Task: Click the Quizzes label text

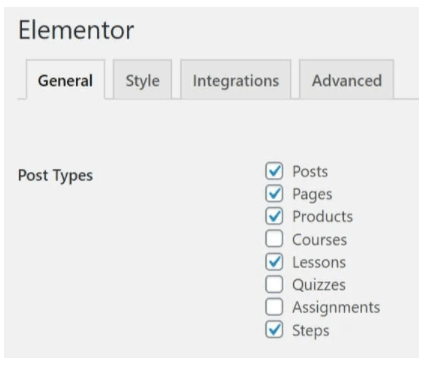Action: coord(319,285)
